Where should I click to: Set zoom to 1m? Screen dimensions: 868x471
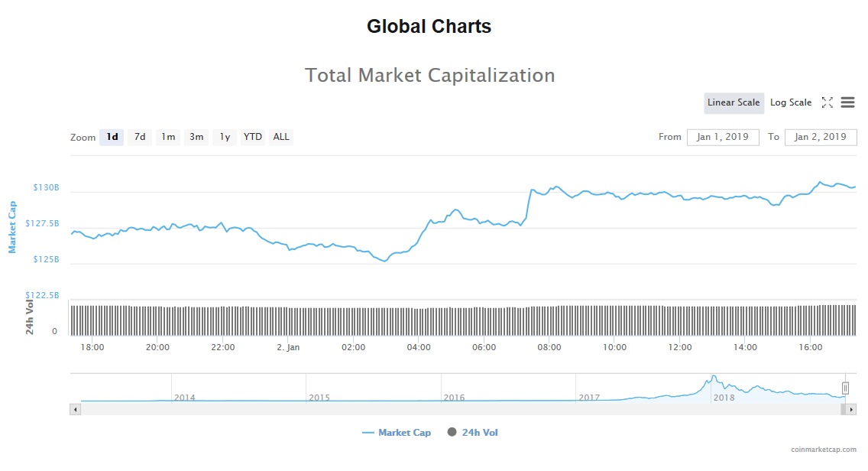[x=168, y=138]
